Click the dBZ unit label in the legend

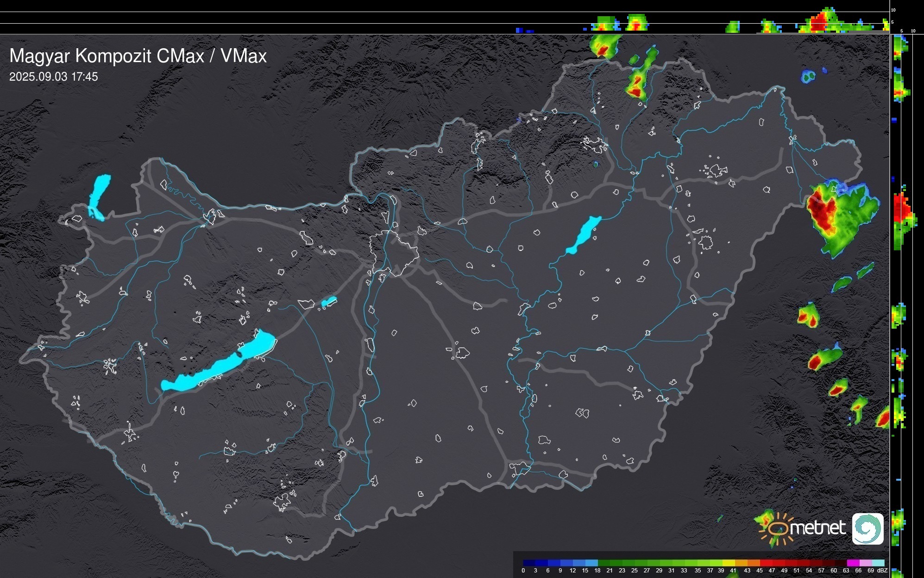pos(882,571)
